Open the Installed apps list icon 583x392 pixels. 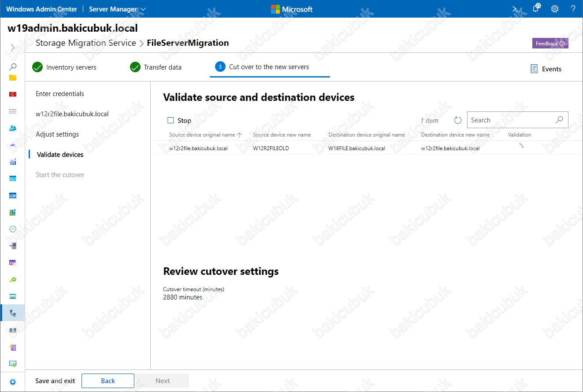pyautogui.click(x=13, y=111)
